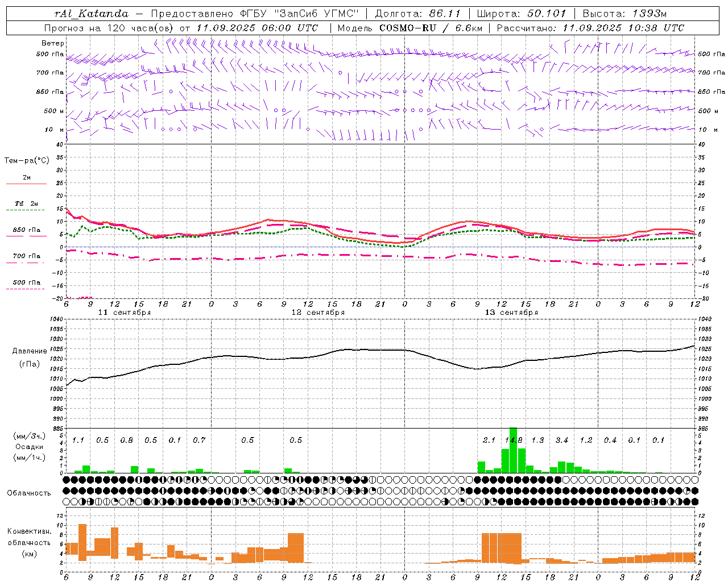
Task: Click the longitude value 86.11
Action: coord(445,14)
